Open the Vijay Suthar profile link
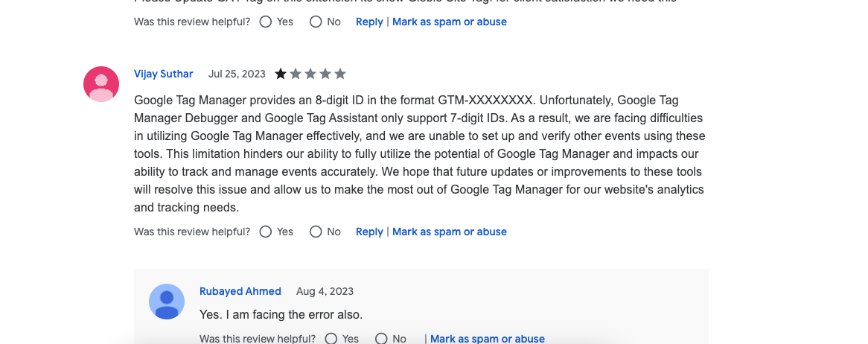Image resolution: width=868 pixels, height=344 pixels. (163, 74)
